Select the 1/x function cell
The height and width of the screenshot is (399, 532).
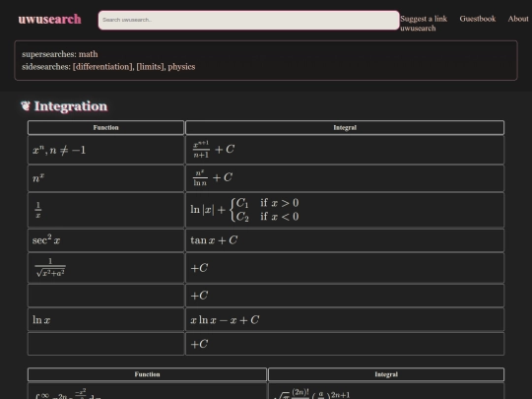pyautogui.click(x=105, y=210)
